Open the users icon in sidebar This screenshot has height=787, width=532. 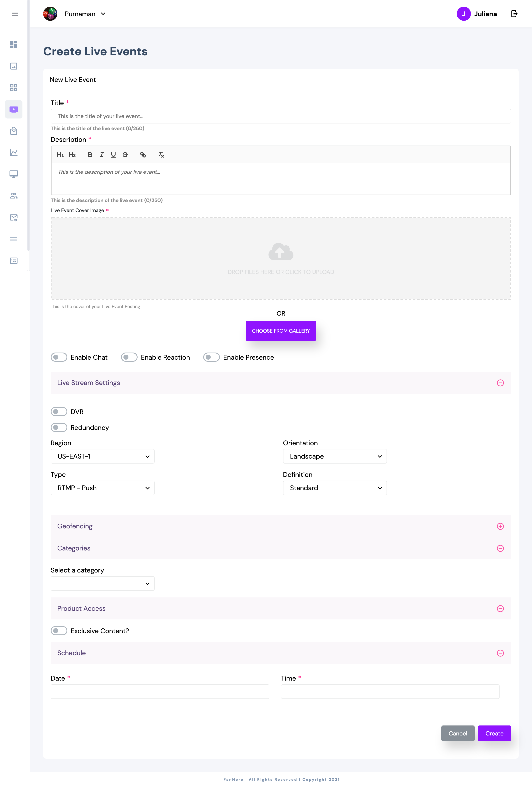coord(14,196)
